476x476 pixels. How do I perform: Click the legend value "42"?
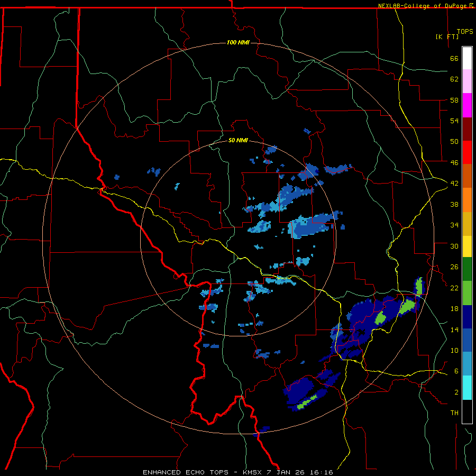[454, 184]
